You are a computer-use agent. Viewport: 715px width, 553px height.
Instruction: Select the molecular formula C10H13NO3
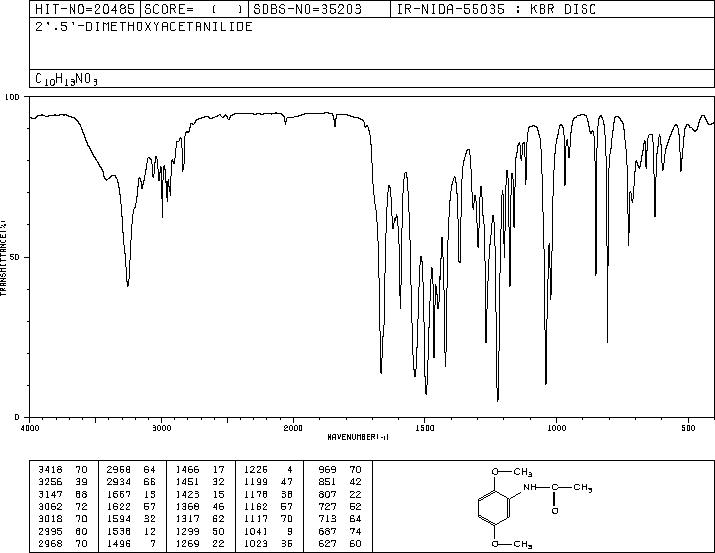[66, 79]
